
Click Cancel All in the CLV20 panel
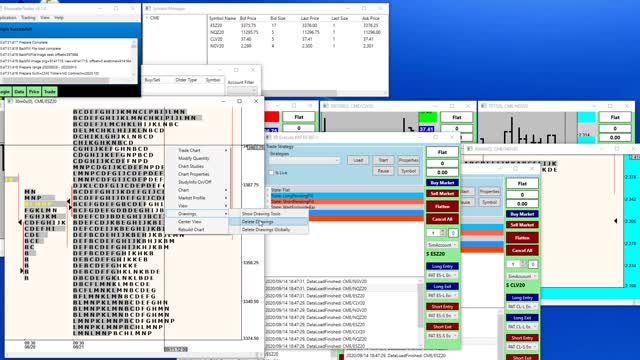coord(522,251)
